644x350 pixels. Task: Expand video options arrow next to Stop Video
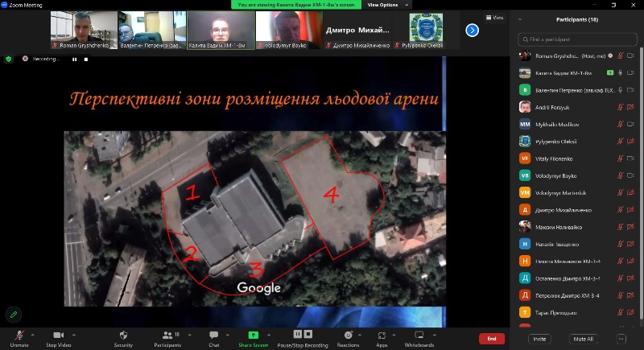pyautogui.click(x=74, y=333)
